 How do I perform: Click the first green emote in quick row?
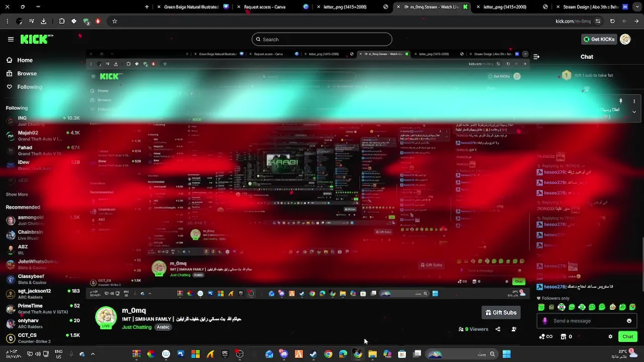pyautogui.click(x=541, y=307)
